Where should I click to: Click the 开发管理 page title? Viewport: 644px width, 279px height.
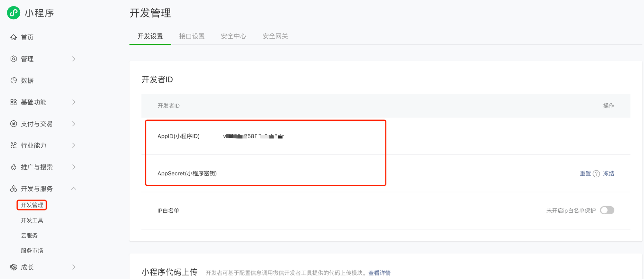tap(150, 13)
